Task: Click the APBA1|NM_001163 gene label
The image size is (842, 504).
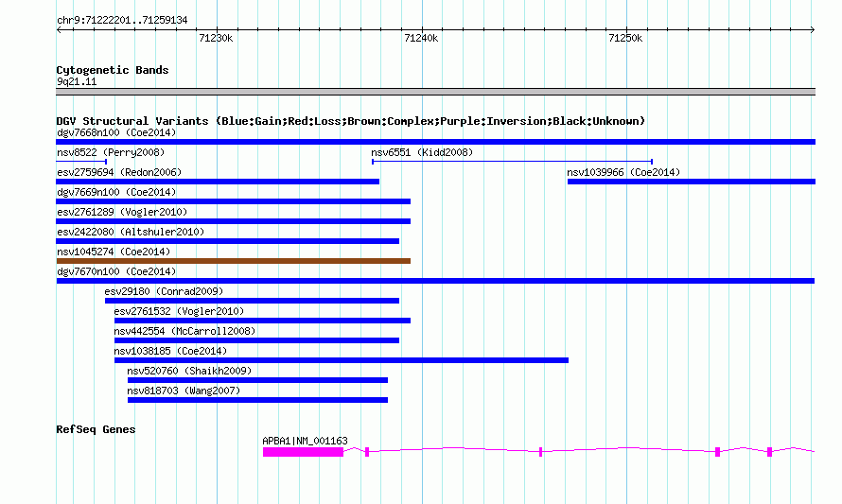Action: (x=305, y=441)
